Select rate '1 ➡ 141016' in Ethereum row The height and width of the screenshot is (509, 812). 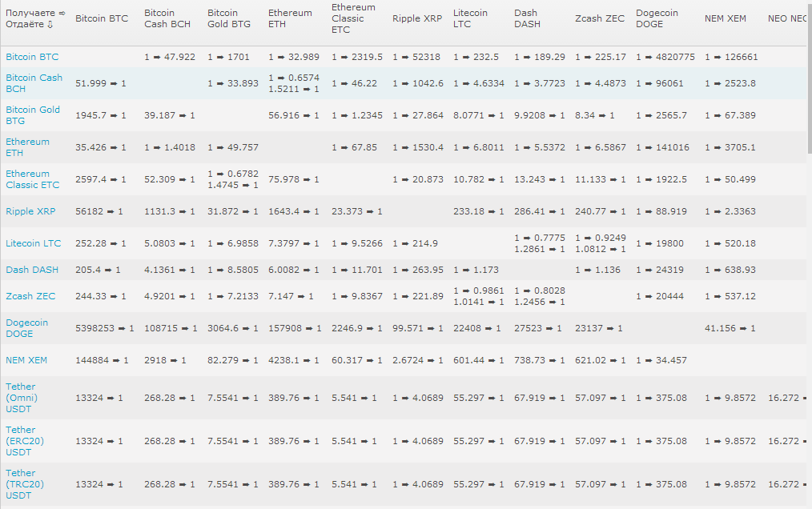coord(663,147)
